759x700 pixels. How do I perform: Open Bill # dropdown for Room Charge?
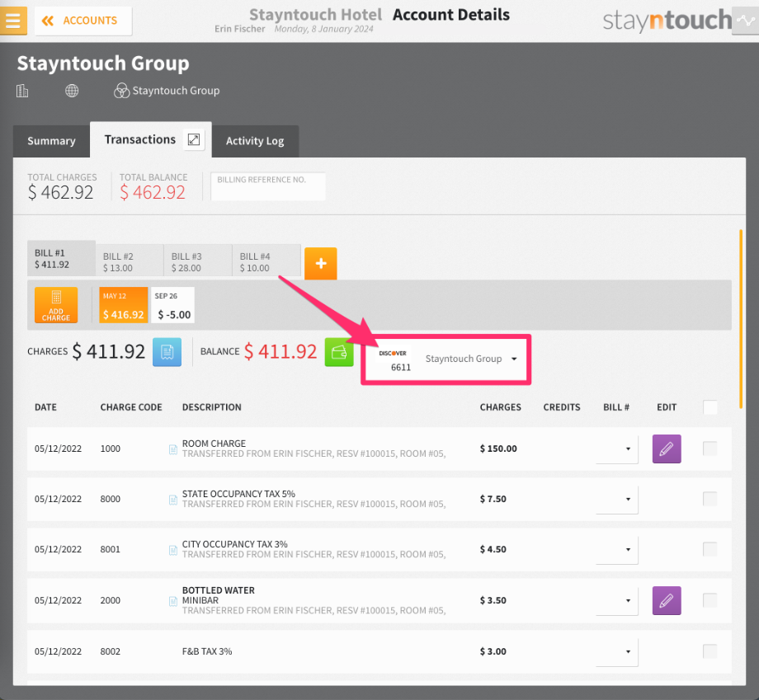617,449
